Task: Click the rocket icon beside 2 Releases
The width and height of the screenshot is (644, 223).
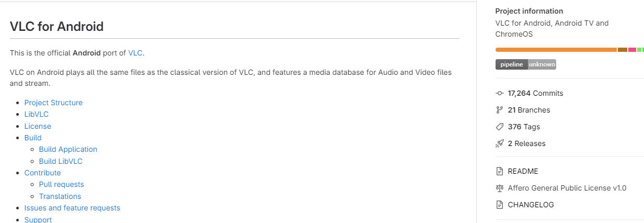Action: click(x=499, y=143)
